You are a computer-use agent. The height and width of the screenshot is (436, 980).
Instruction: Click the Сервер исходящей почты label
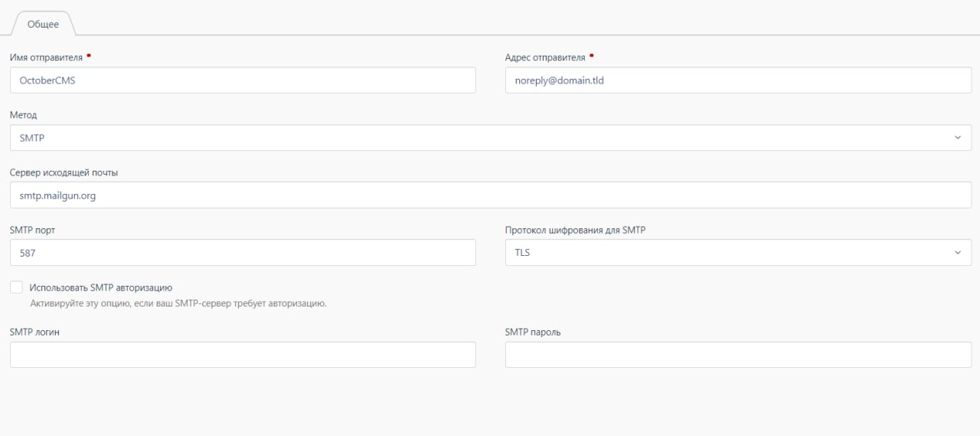(64, 172)
